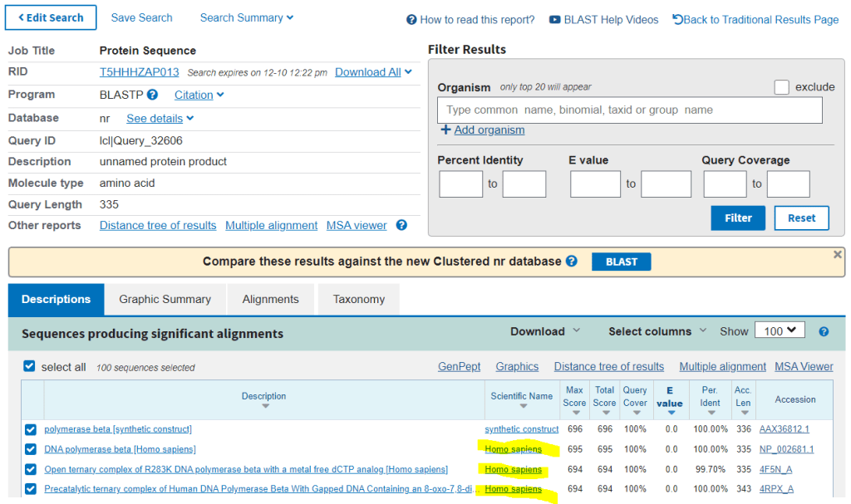Click the blue Filter button
Image resolution: width=851 pixels, height=504 pixels.
point(738,218)
